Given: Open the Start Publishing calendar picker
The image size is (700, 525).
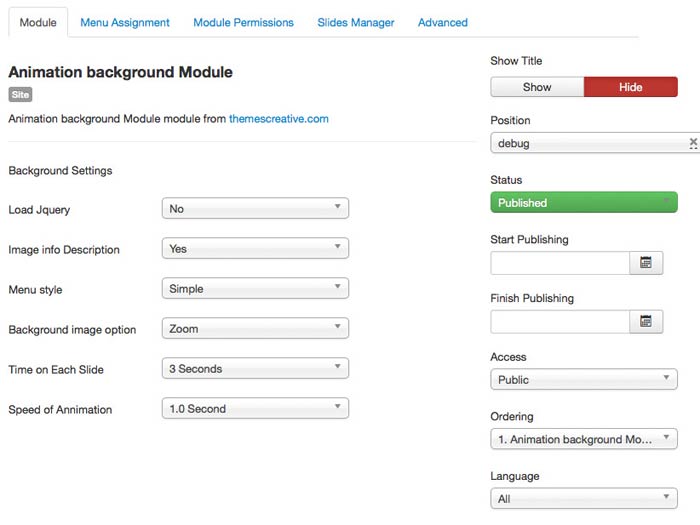Looking at the screenshot, I should click(x=646, y=263).
